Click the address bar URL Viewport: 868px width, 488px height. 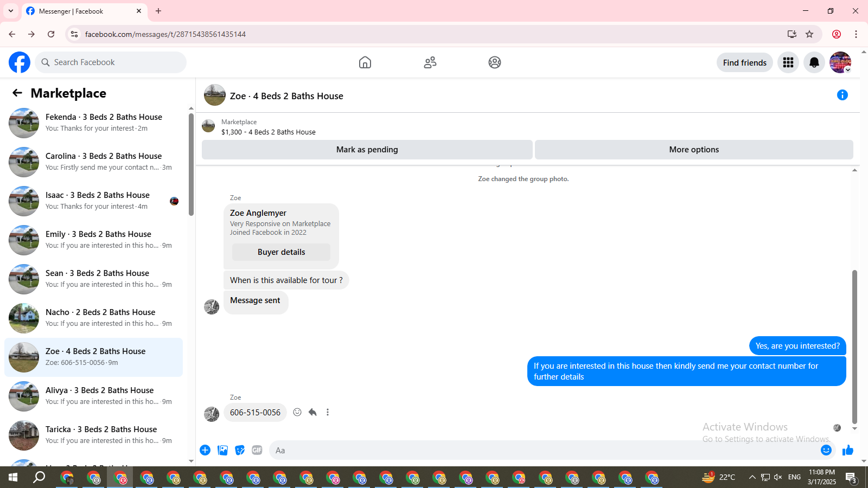pyautogui.click(x=165, y=34)
